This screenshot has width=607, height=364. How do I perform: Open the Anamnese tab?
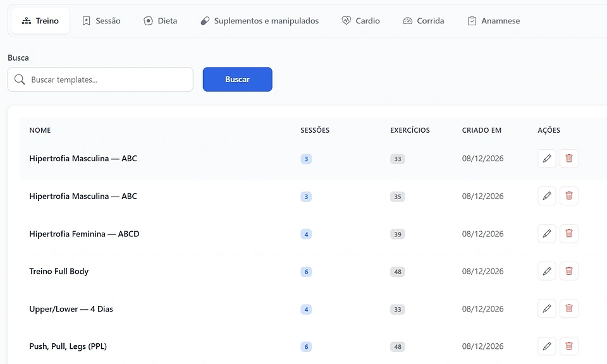tap(494, 21)
